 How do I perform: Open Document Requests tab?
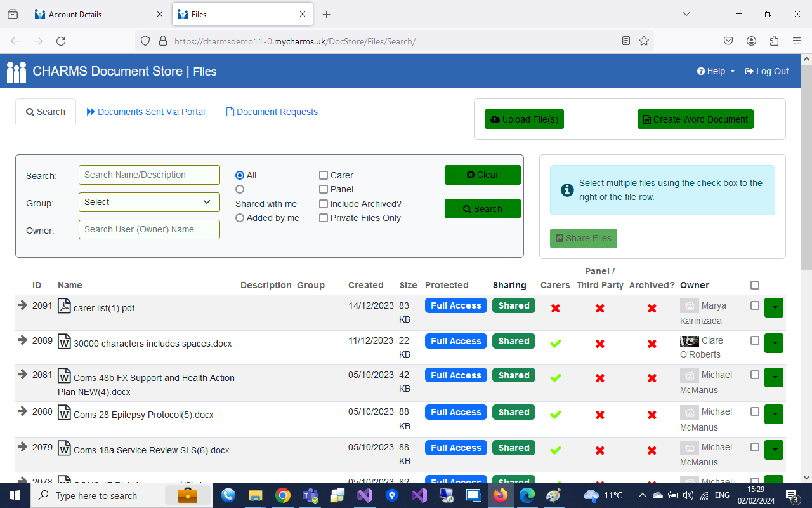tap(272, 112)
